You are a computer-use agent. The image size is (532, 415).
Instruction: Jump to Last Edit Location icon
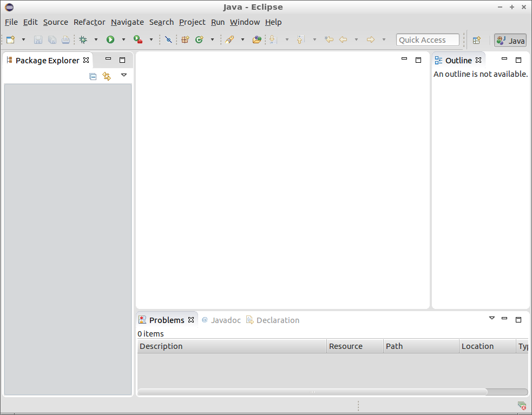[329, 39]
